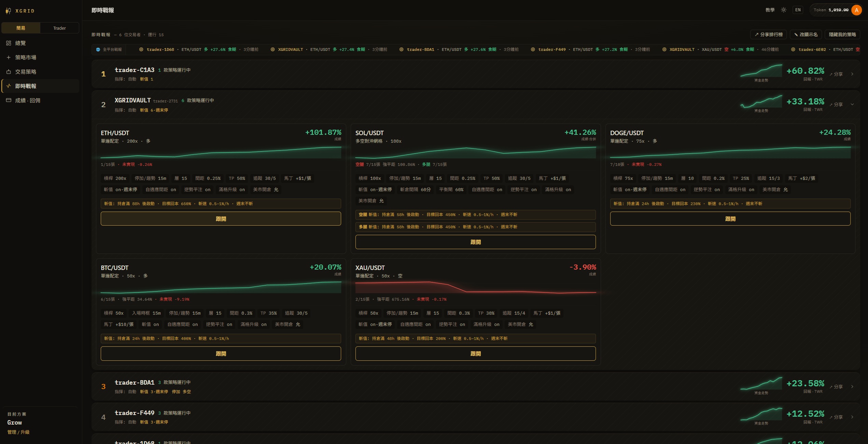Switch to the 簡易 mode tab
868x444 pixels.
pyautogui.click(x=21, y=28)
